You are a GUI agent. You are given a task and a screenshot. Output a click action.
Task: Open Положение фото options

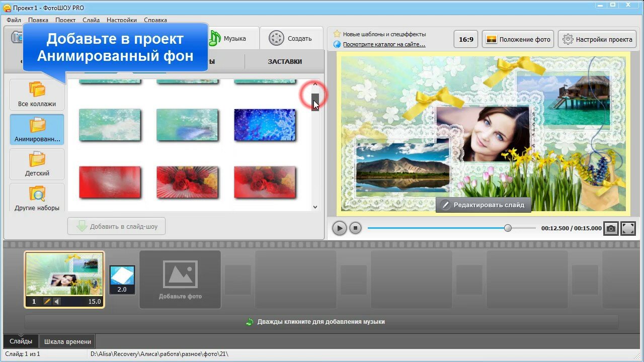tap(518, 39)
